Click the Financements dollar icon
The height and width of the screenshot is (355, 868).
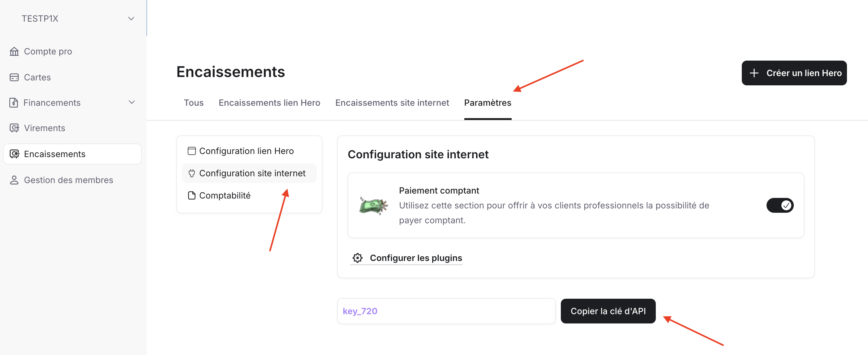coord(14,102)
